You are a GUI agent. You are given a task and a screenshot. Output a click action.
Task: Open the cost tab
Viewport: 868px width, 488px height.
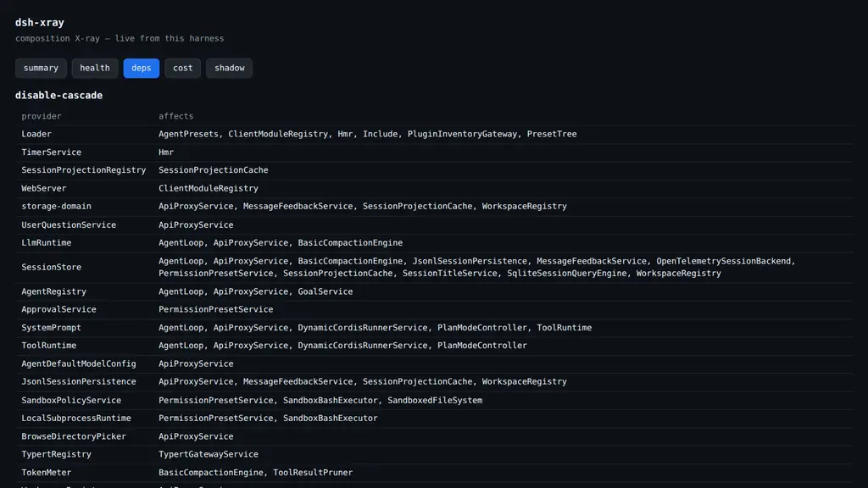click(x=183, y=68)
